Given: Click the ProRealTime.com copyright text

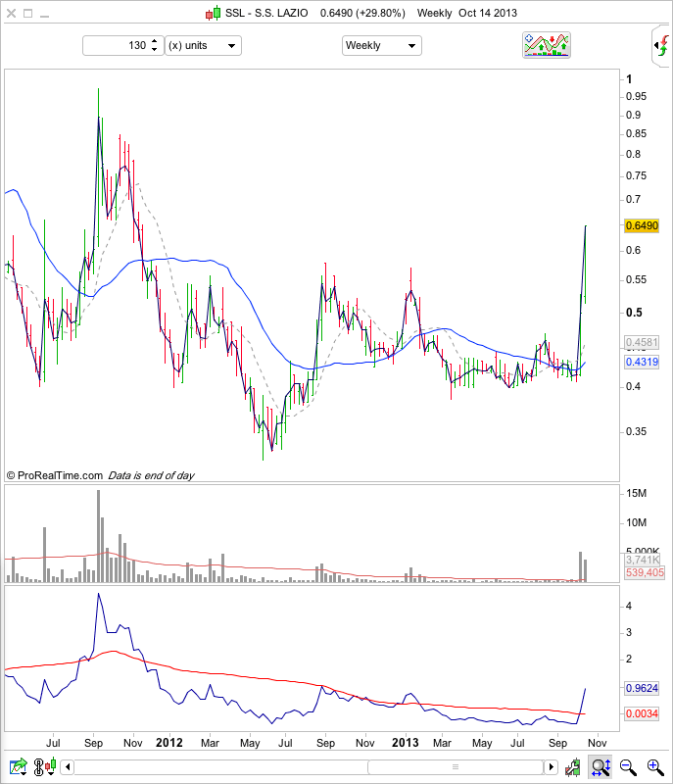Looking at the screenshot, I should point(55,475).
